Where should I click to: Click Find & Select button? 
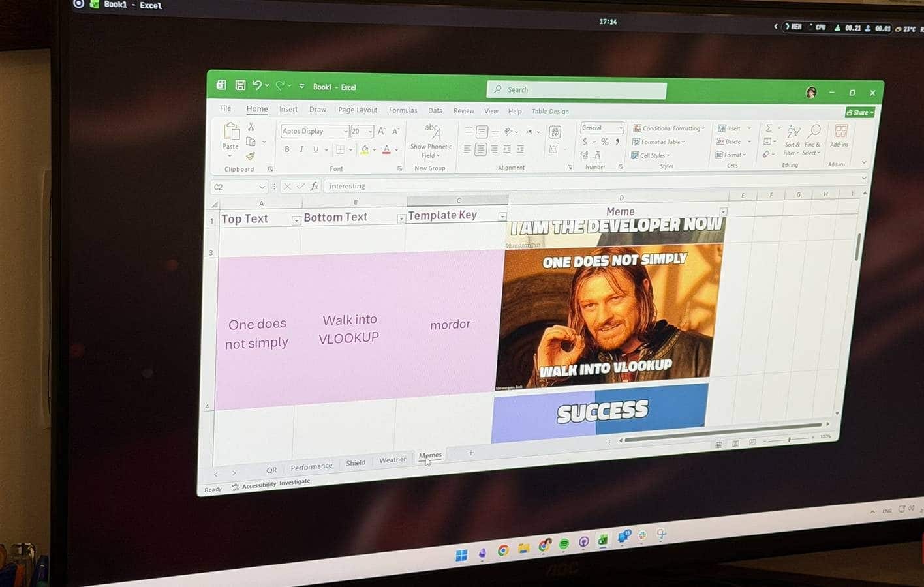(x=812, y=139)
